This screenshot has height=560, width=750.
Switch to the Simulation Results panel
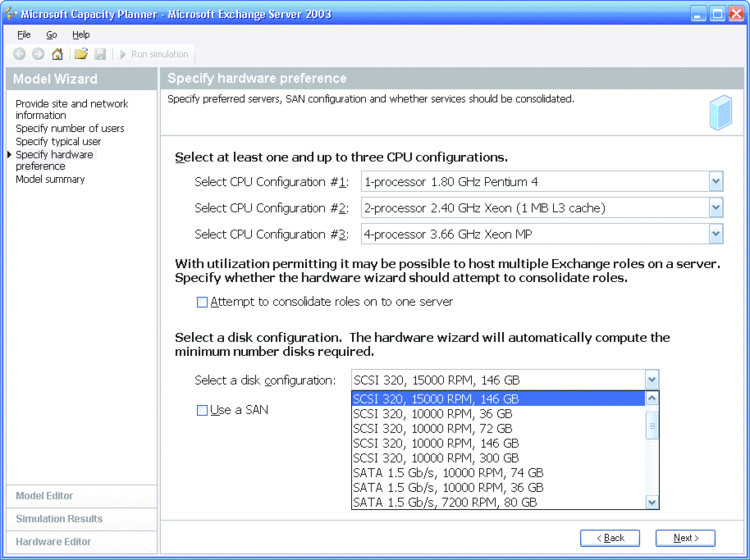pyautogui.click(x=82, y=519)
